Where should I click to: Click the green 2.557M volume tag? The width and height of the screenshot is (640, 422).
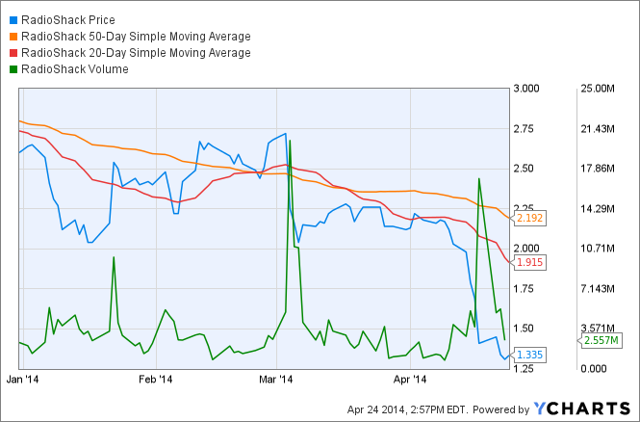click(x=601, y=340)
